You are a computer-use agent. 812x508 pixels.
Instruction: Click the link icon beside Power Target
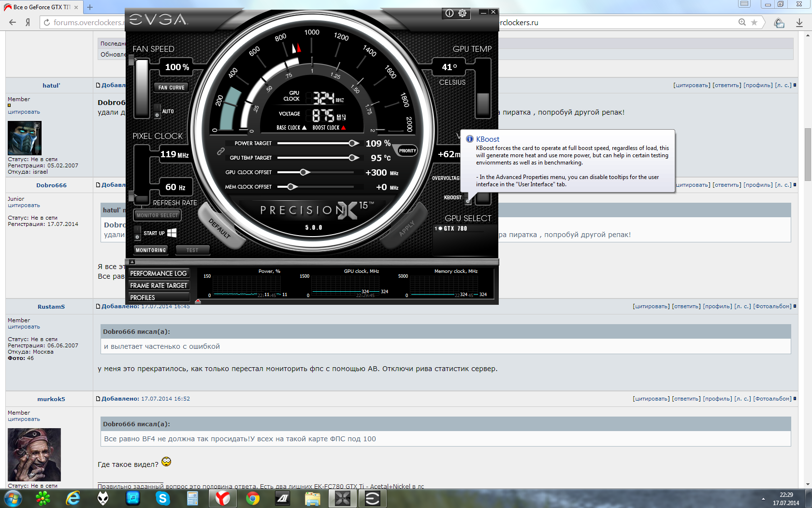[220, 151]
